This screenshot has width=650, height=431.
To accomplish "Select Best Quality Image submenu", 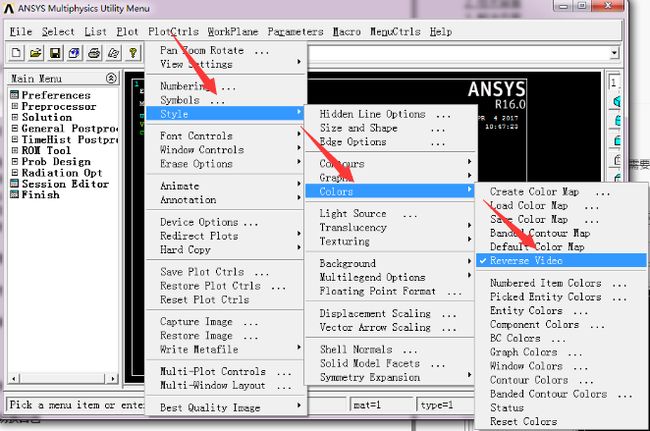I will coord(225,407).
